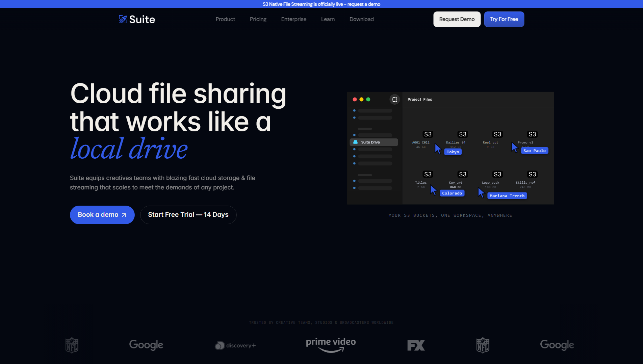Click the FX logo
The width and height of the screenshot is (643, 364).
(416, 345)
